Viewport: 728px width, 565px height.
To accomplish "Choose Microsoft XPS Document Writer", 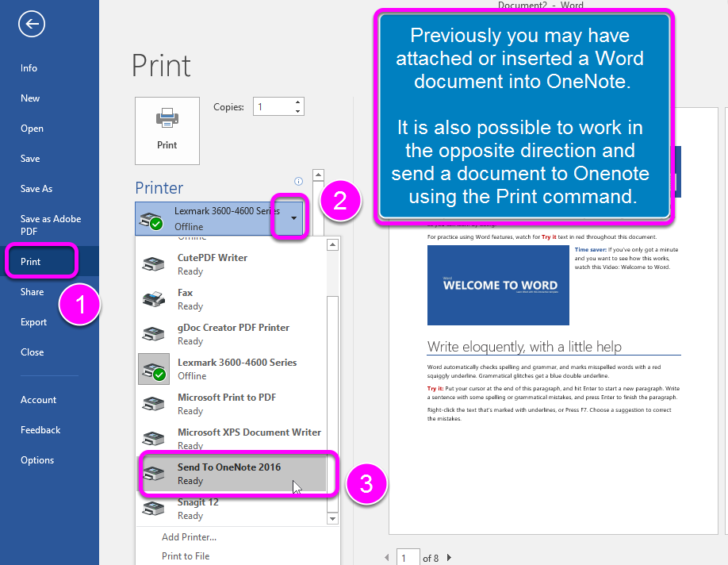I will coord(232,439).
